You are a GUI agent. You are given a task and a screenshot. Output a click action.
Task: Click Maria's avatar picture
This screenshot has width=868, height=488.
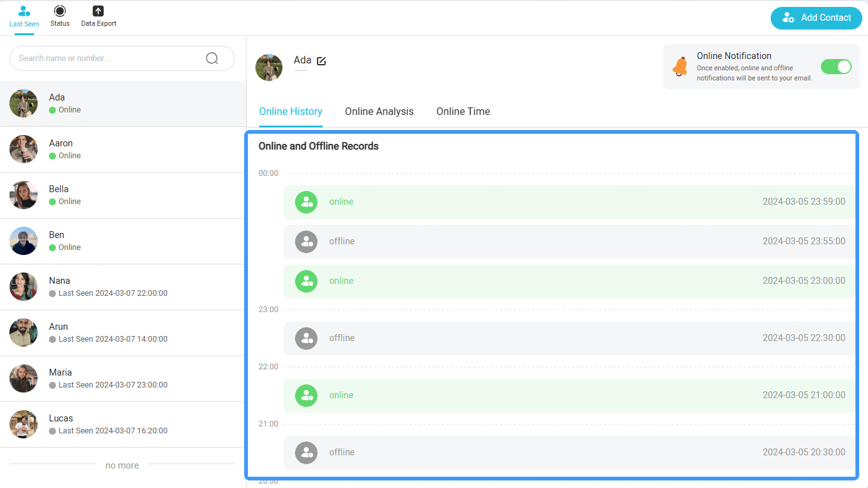click(24, 379)
